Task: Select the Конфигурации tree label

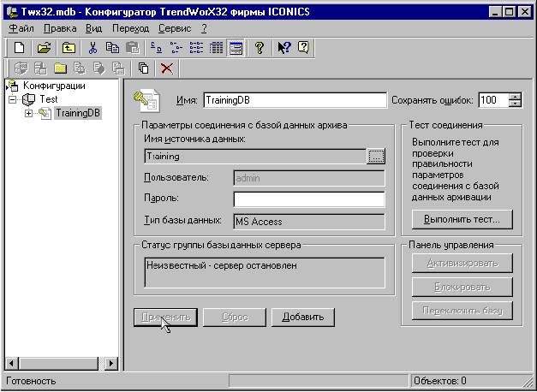Action: (x=54, y=86)
